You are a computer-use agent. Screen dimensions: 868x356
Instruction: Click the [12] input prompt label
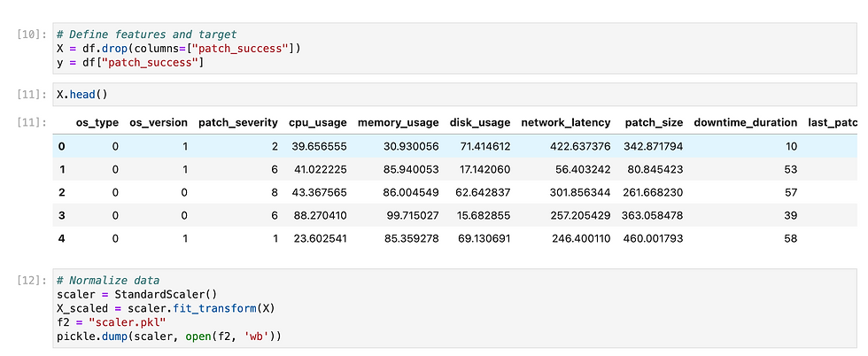[x=32, y=281]
